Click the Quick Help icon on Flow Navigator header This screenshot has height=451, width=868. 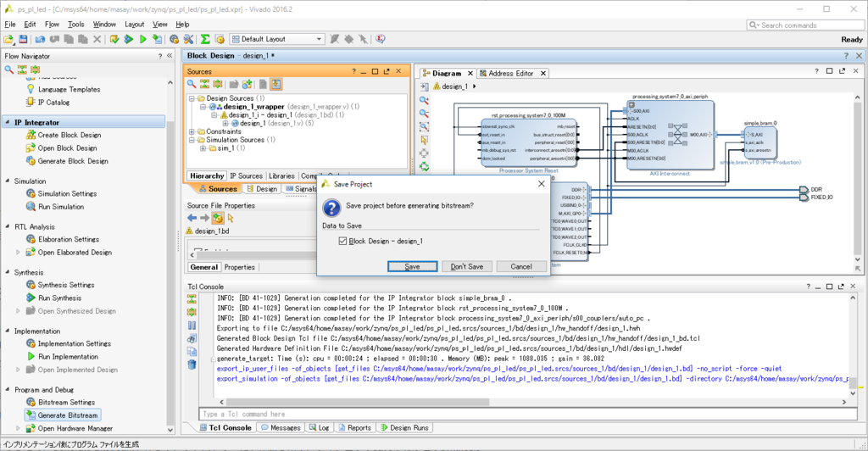pyautogui.click(x=160, y=56)
